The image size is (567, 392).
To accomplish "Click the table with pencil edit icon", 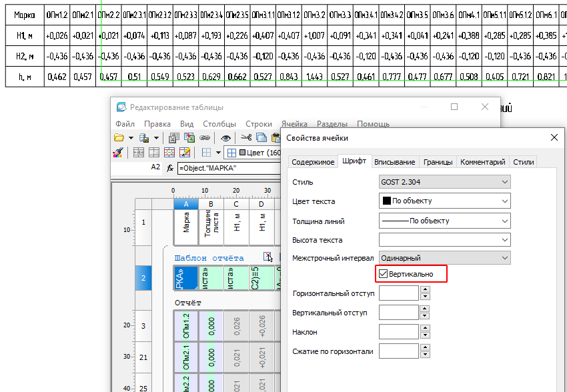I will 185,153.
